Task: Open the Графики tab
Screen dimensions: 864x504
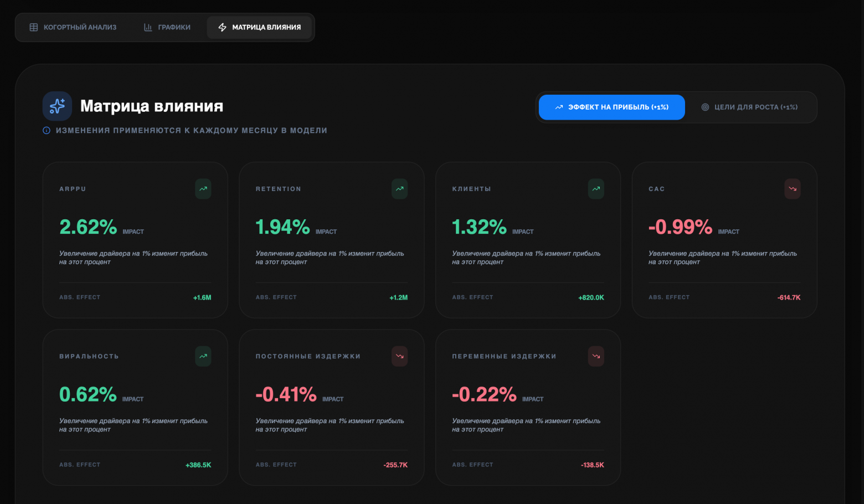Action: coord(167,27)
